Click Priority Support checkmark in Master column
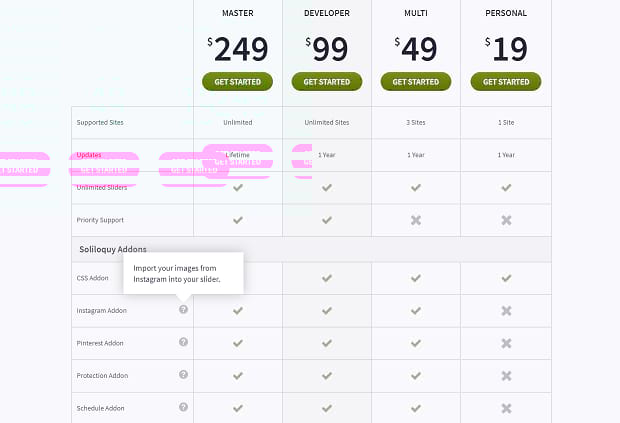620x423 pixels. [x=238, y=220]
